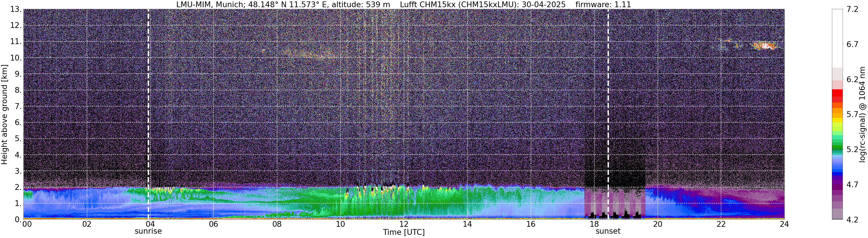Image resolution: width=868 pixels, height=238 pixels.
Task: Click the x-axis tick label '12'
Action: coord(404,224)
